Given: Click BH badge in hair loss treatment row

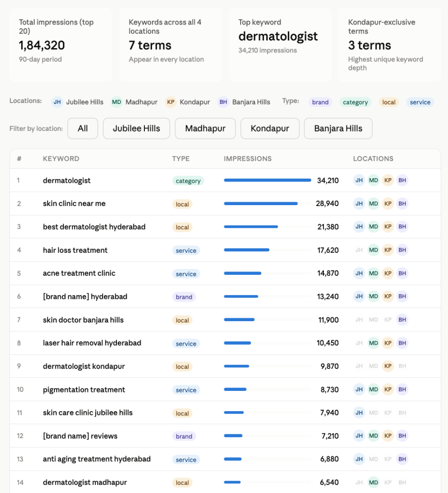Looking at the screenshot, I should 402,250.
